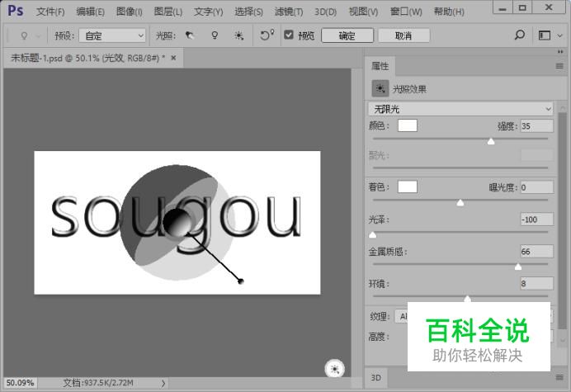Click the Photoshop Ps logo
Viewport: 571px width, 392px height.
point(16,11)
